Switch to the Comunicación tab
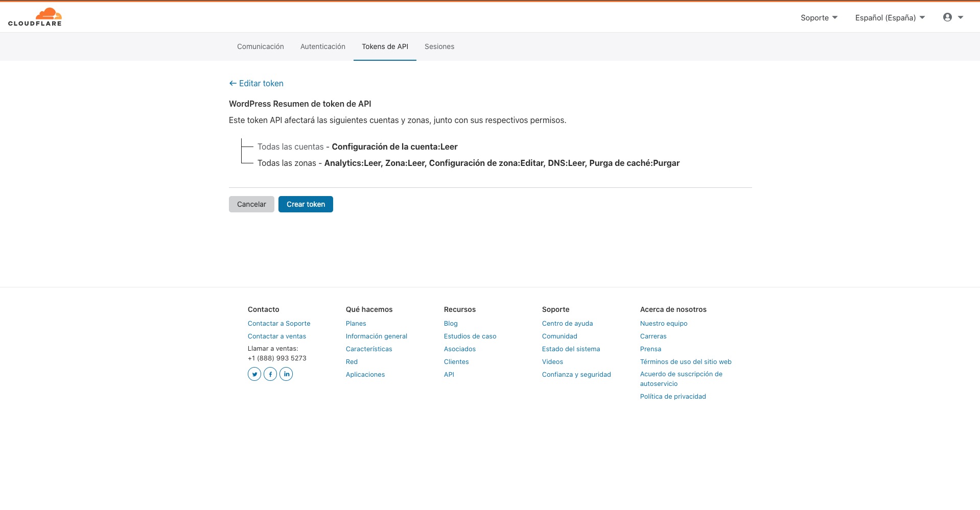The image size is (980, 510). [x=260, y=46]
